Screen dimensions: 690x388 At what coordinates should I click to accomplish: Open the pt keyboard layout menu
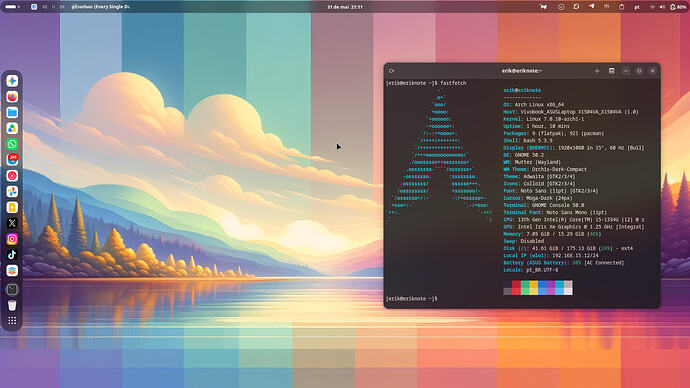[637, 7]
